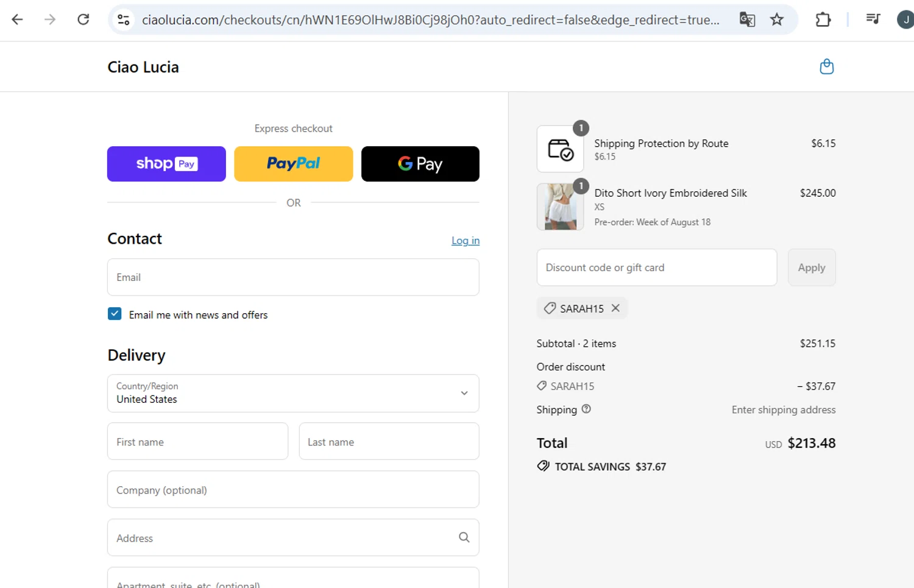The image size is (914, 588).
Task: Click the $251.15 subtotal amount
Action: point(818,344)
